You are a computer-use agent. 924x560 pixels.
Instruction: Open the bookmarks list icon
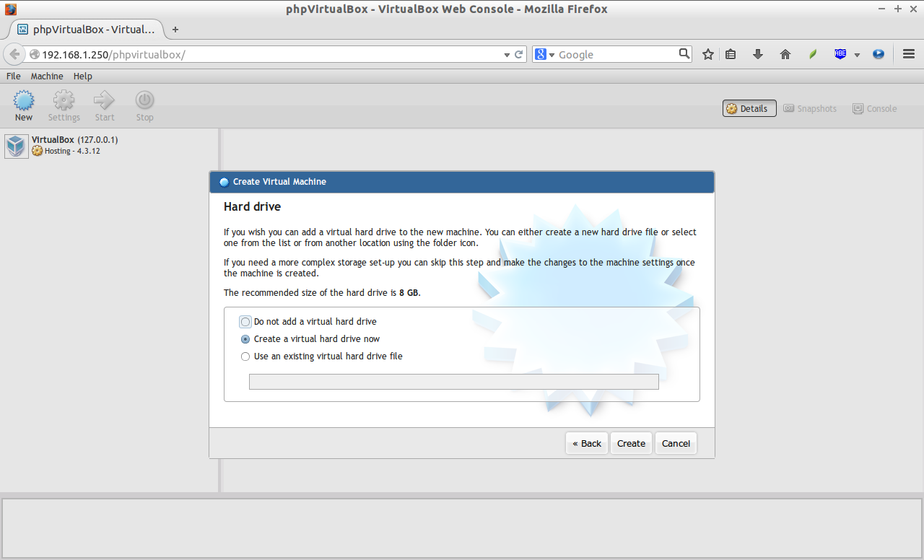pyautogui.click(x=731, y=54)
